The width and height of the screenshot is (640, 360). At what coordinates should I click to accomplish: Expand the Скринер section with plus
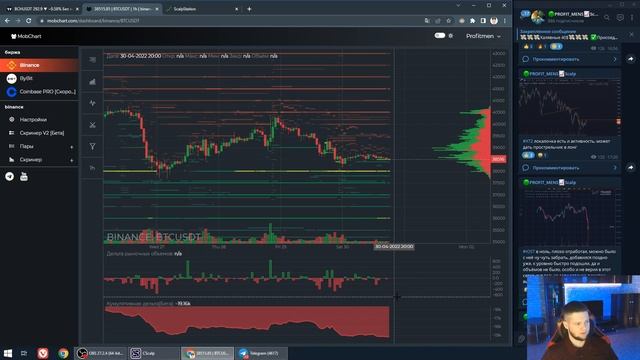coord(72,160)
